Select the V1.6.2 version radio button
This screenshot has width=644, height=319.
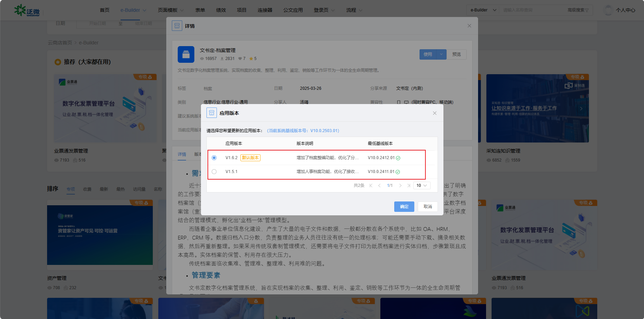point(214,158)
